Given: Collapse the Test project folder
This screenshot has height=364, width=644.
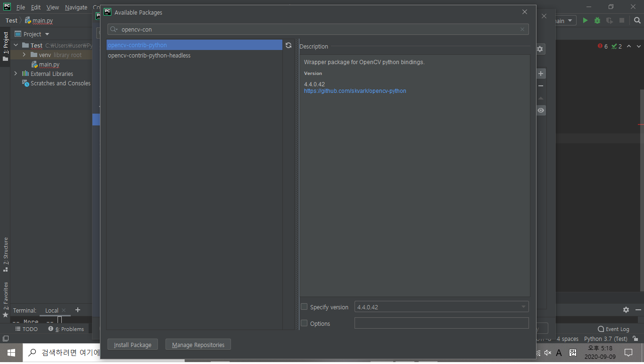Looking at the screenshot, I should click(x=16, y=45).
